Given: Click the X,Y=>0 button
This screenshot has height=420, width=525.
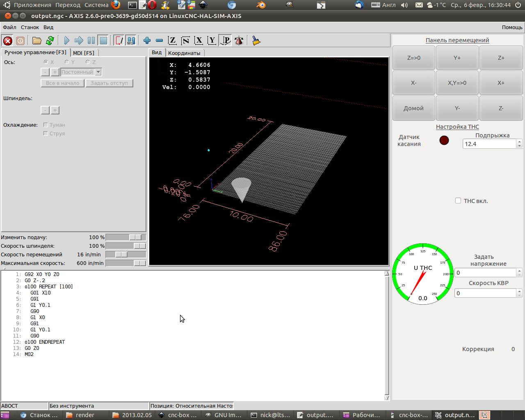Looking at the screenshot, I should pos(457,83).
